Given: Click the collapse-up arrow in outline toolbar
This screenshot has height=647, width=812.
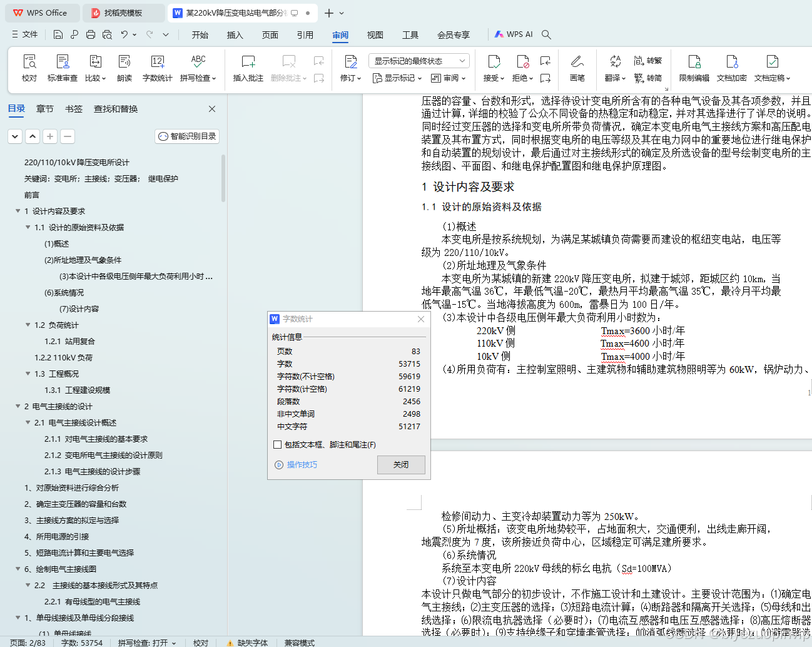Looking at the screenshot, I should coord(33,136).
